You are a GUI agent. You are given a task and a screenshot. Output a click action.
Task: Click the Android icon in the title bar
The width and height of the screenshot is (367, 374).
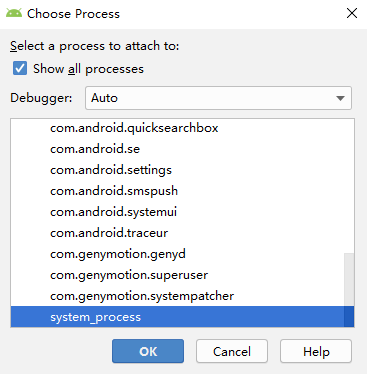tap(14, 14)
